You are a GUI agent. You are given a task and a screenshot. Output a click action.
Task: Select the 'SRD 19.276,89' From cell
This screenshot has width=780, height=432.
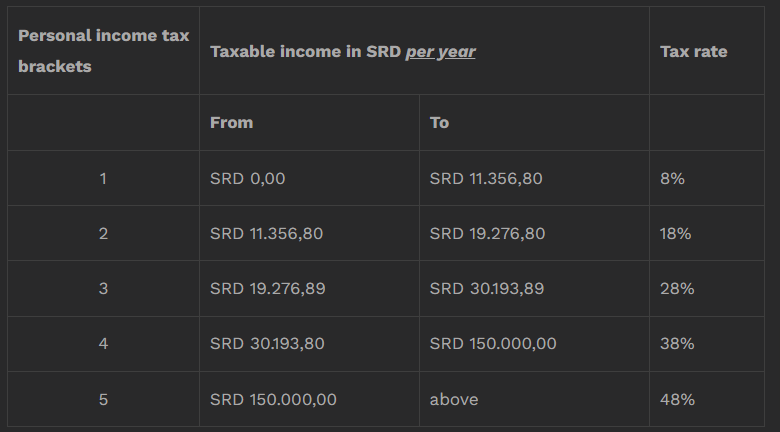click(x=309, y=288)
